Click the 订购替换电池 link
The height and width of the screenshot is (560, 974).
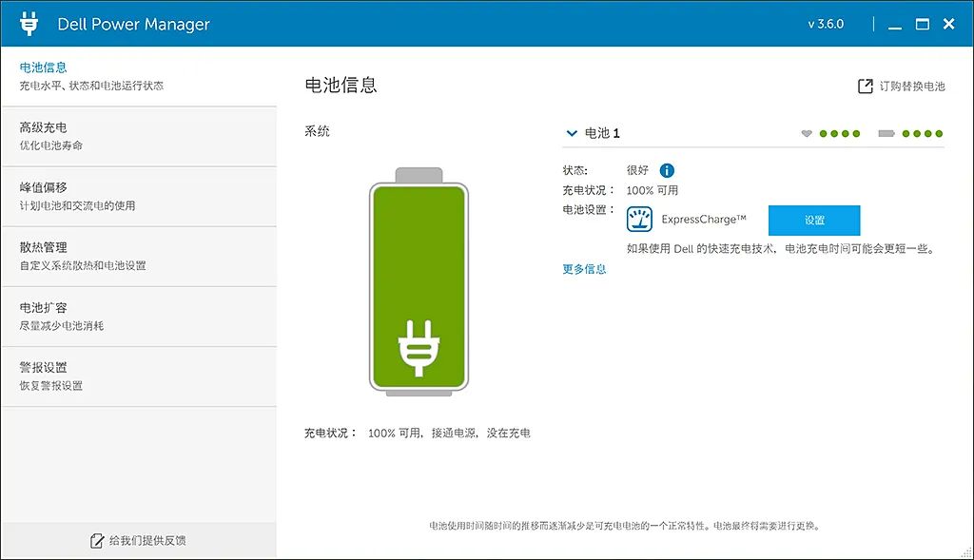[912, 87]
